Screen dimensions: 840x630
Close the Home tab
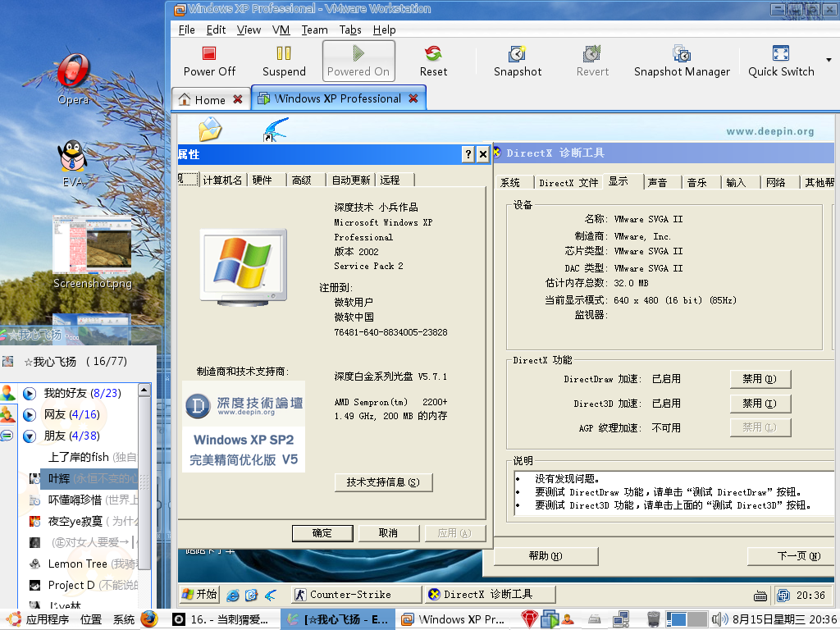tap(238, 99)
